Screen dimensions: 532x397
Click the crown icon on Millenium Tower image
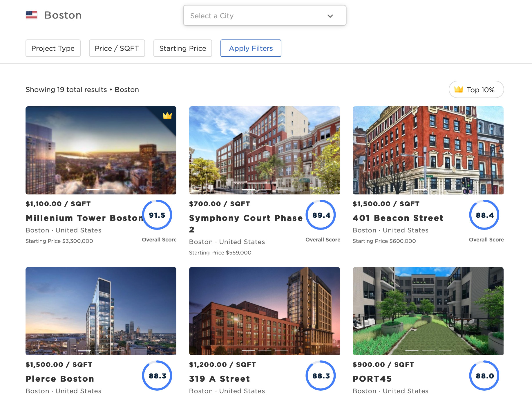[167, 116]
